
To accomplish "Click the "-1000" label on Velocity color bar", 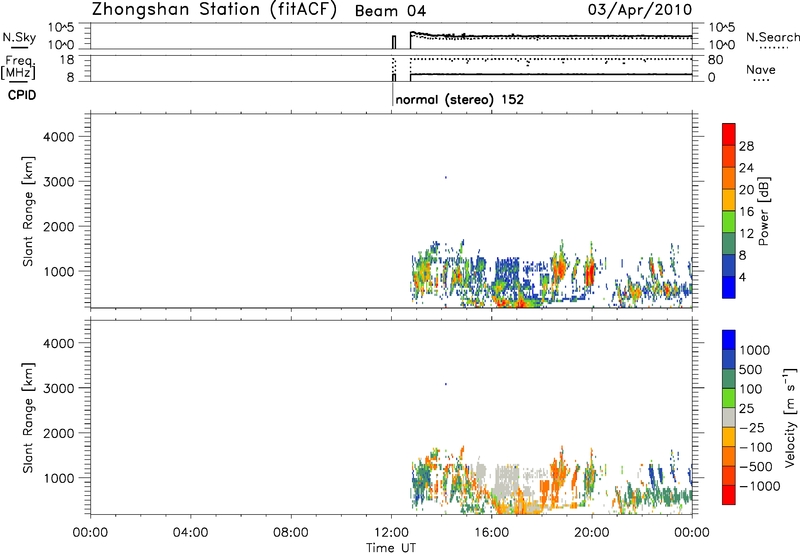I will pos(760,486).
